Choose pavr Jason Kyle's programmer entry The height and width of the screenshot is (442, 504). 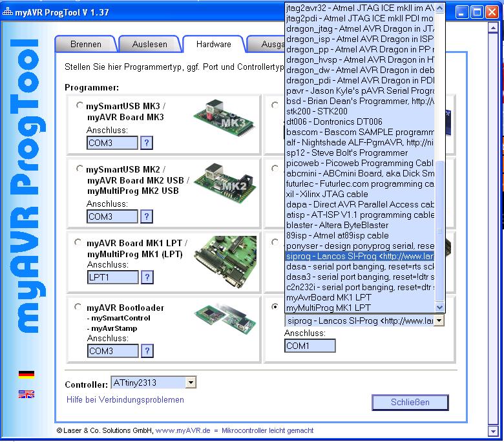coord(360,90)
